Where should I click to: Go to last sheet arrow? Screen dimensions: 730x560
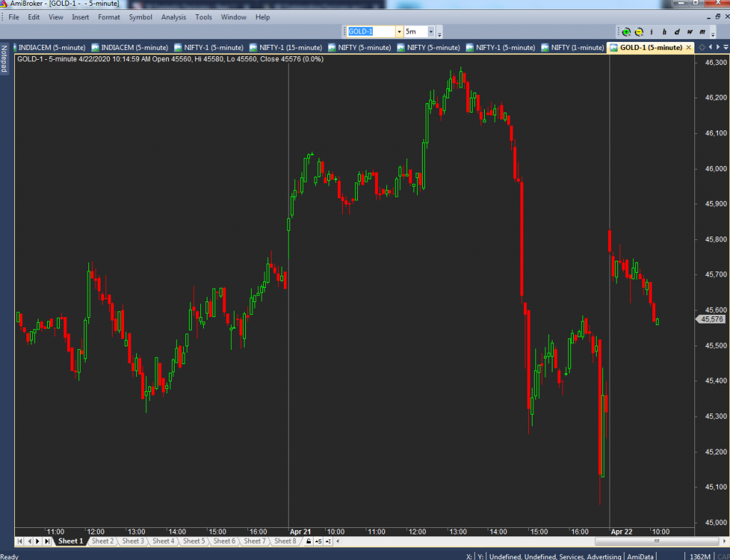point(47,541)
